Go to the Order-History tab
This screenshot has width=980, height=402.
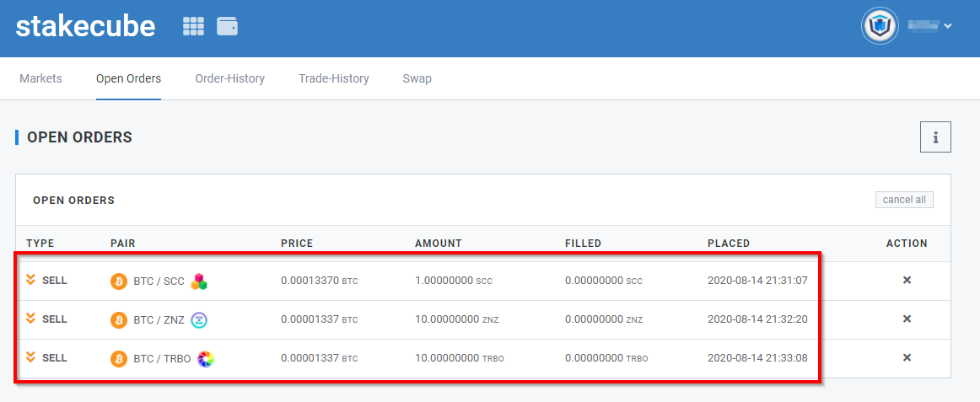coord(230,78)
